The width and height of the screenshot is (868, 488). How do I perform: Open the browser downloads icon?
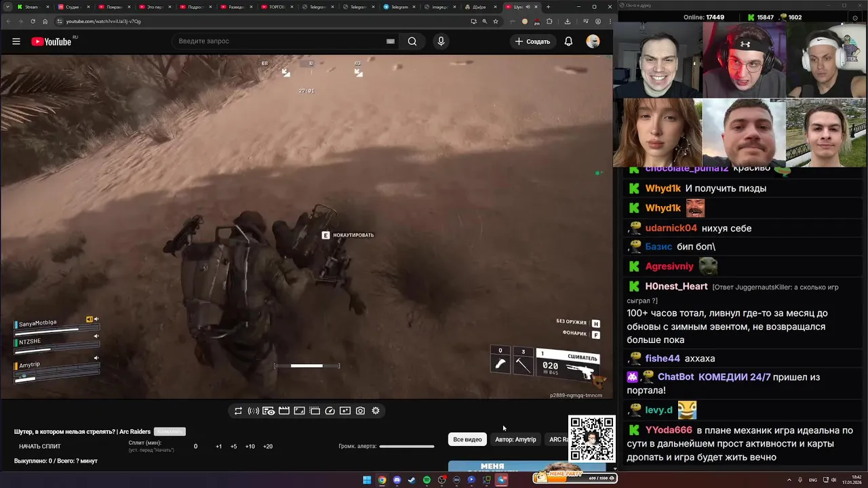[568, 21]
